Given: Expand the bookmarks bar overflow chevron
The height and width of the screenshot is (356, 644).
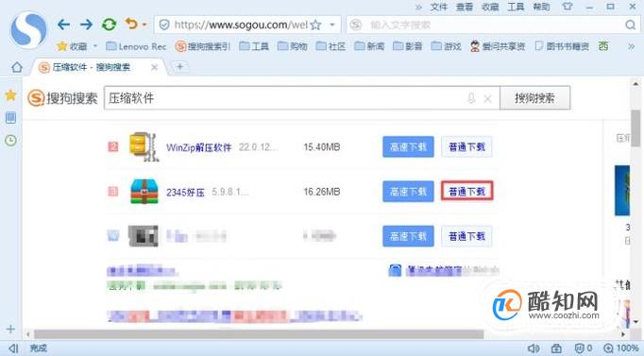Looking at the screenshot, I should tap(632, 46).
